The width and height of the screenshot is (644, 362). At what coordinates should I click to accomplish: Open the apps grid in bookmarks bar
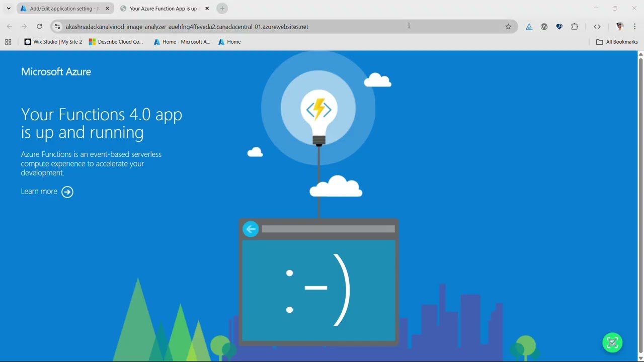point(8,42)
